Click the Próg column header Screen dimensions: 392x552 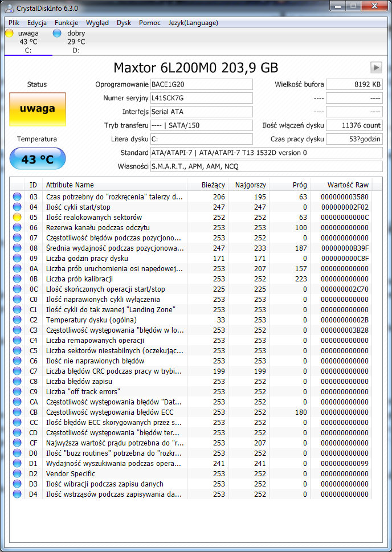click(x=289, y=185)
